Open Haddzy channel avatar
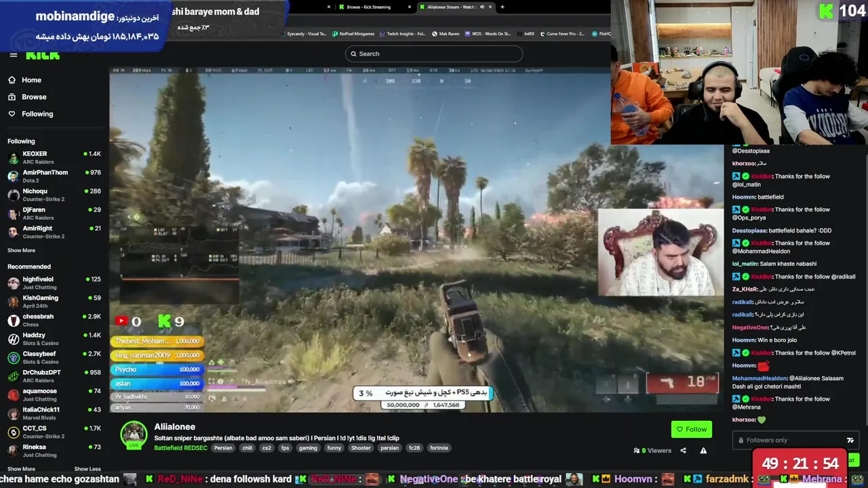The image size is (868, 488). (14, 339)
